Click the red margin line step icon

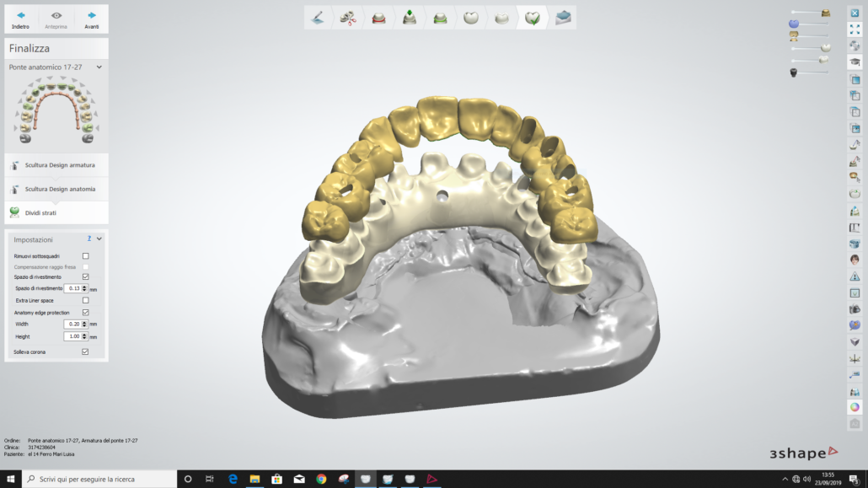pyautogui.click(x=379, y=18)
